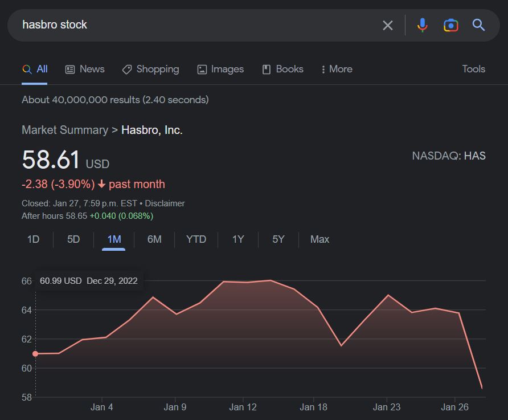Open the Images results tab
Image resolution: width=508 pixels, height=420 pixels.
pyautogui.click(x=220, y=69)
